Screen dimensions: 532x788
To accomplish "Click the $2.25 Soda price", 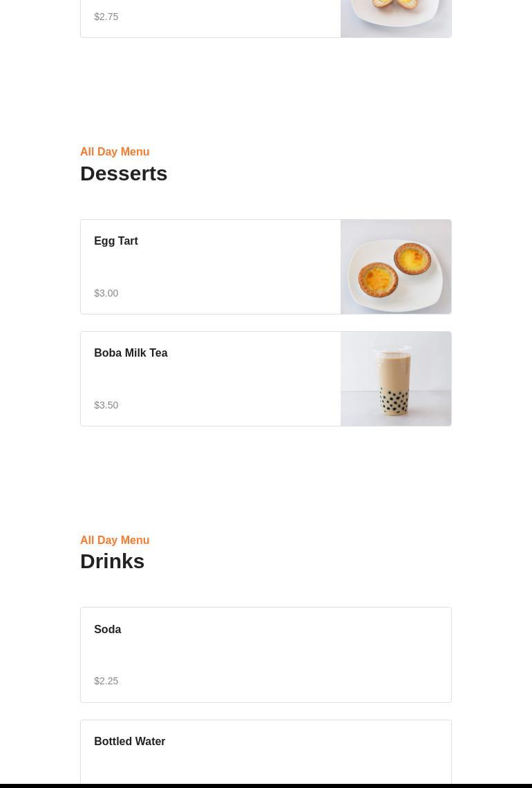I will click(106, 681).
